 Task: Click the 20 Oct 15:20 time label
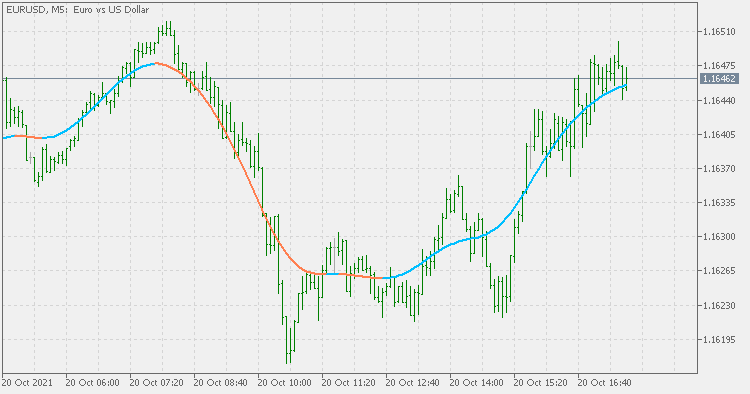tap(541, 383)
